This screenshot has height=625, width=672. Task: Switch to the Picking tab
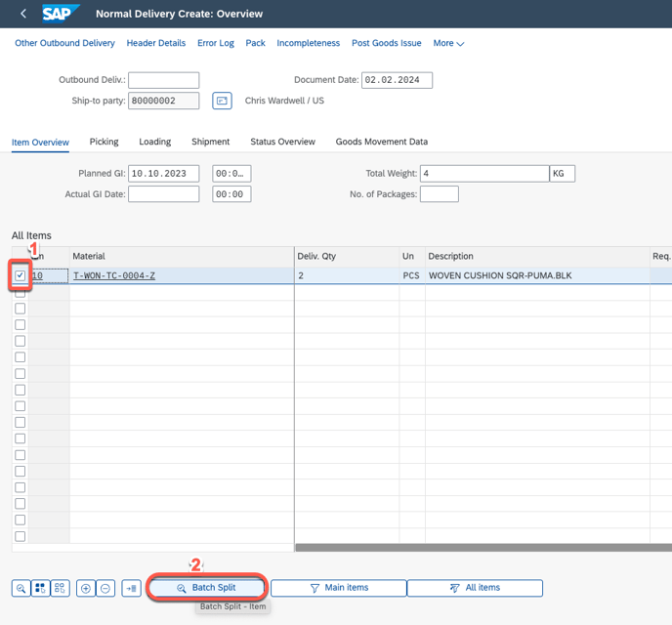(x=104, y=142)
